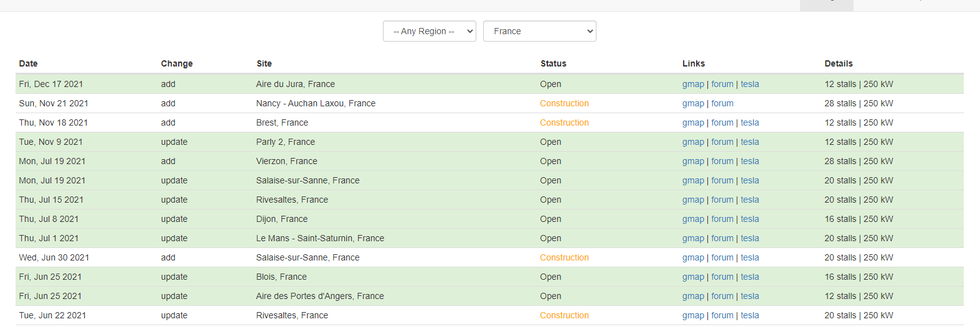Open tesla link for Brest, France
980x327 pixels.
click(x=750, y=122)
